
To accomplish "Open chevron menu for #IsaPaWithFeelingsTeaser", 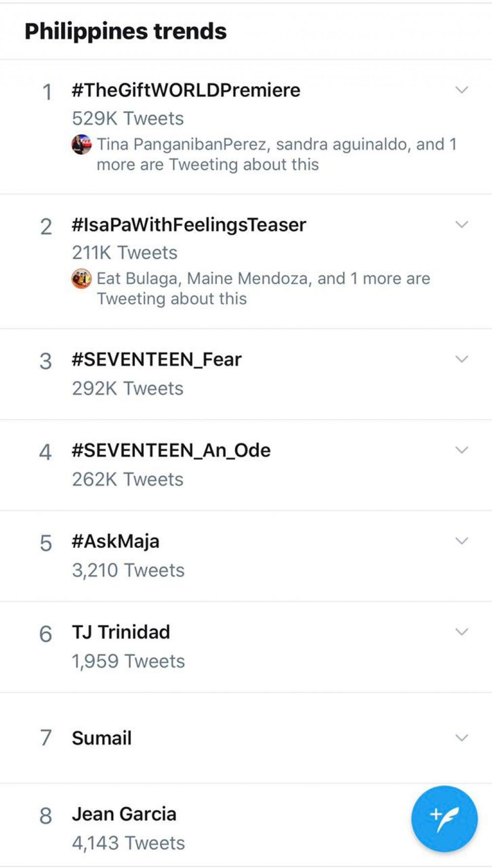I will [x=461, y=225].
